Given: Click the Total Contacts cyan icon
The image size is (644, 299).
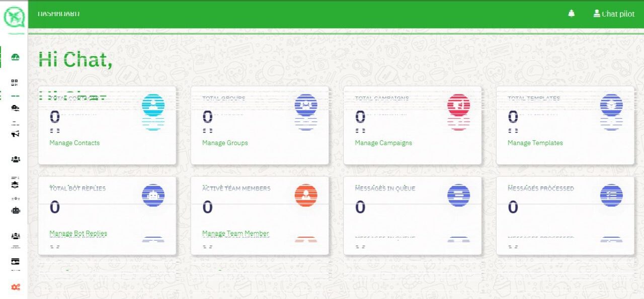Looking at the screenshot, I should pyautogui.click(x=153, y=106).
